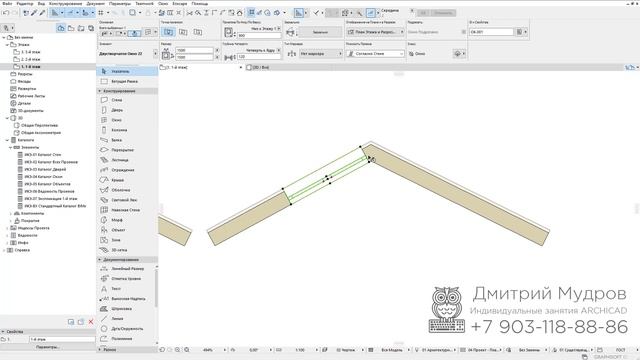The height and width of the screenshot is (360, 640).
Task: Click the Зеркально flip button
Action: [320, 32]
